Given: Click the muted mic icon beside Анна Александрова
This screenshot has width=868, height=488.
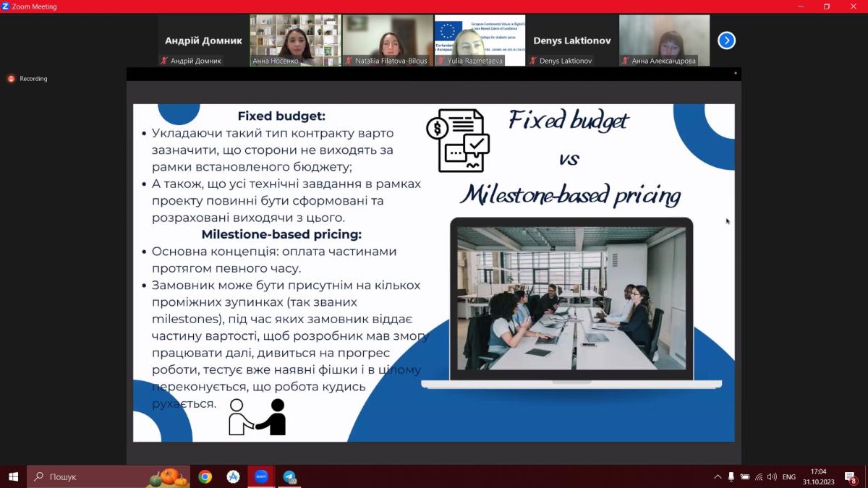Looking at the screenshot, I should [x=625, y=61].
